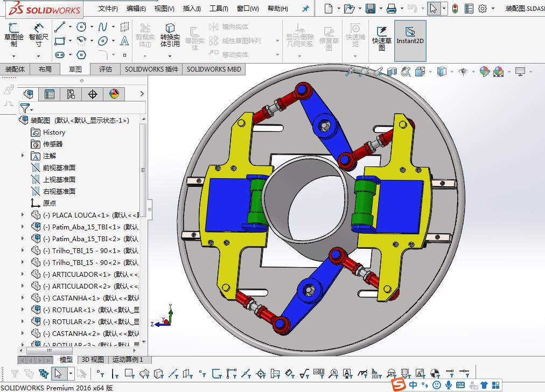Screen dimensions: 545x392
Task: Expand the Trilho_TBI_15 - 90<2> component
Action: pos(23,262)
